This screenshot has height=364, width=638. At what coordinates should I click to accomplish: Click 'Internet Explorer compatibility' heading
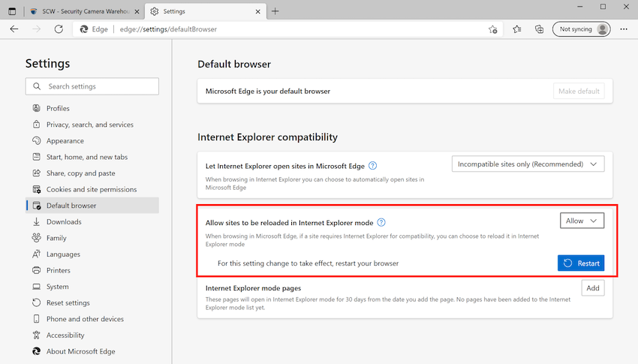pos(267,137)
